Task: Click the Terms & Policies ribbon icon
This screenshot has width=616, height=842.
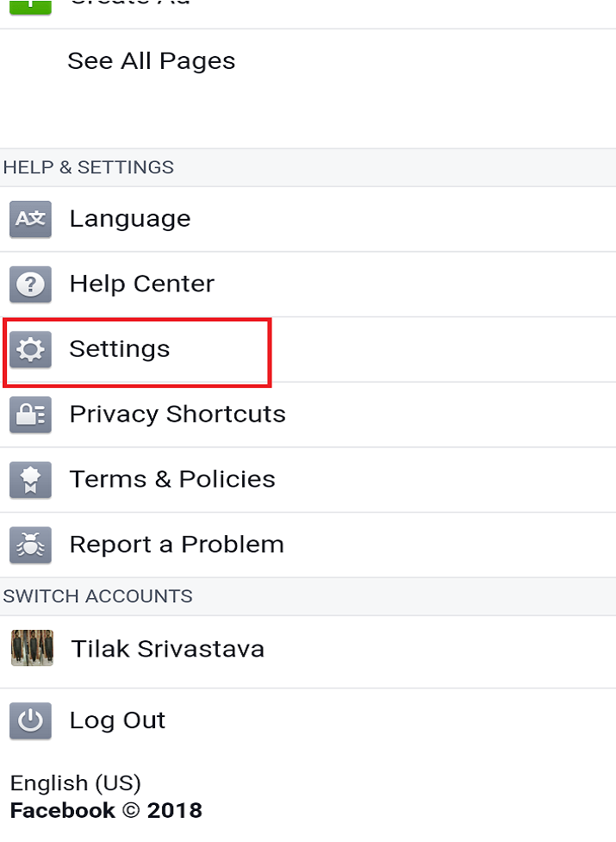Action: coord(31,479)
